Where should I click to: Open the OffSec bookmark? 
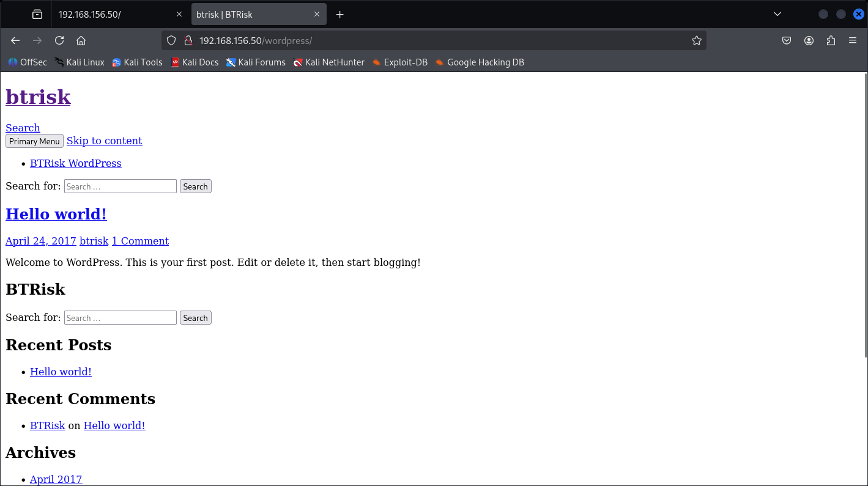[28, 62]
